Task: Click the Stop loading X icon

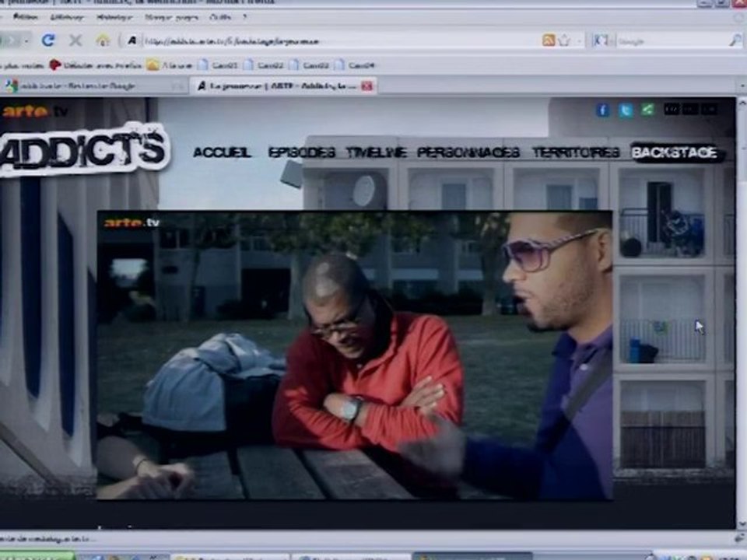Action: click(x=75, y=40)
